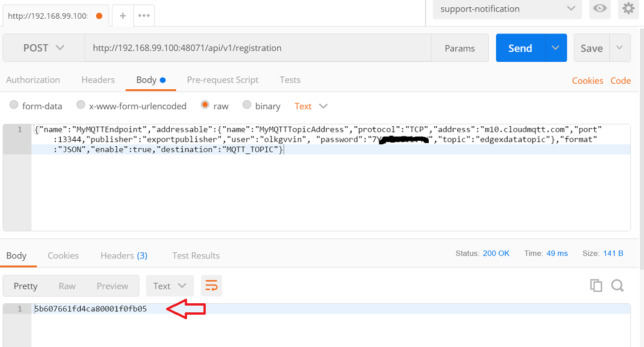Open the request body Text format dropdown
Screen dimensions: 644x347
(x=311, y=106)
